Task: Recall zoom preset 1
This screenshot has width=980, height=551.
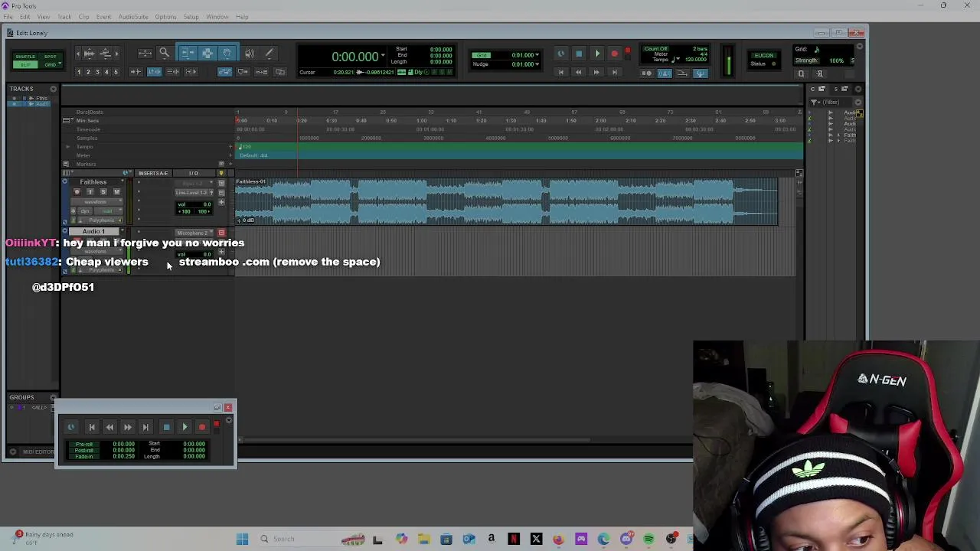Action: [x=79, y=72]
